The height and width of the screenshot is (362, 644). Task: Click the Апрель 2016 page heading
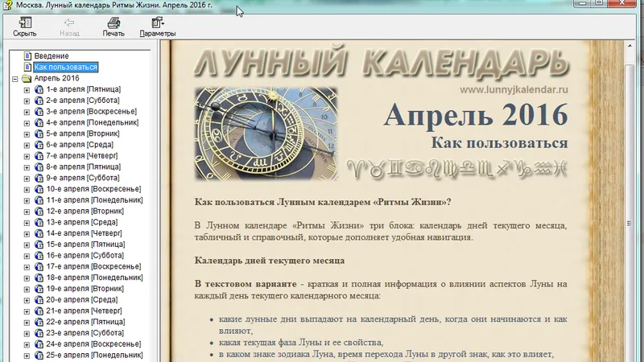[x=476, y=115]
